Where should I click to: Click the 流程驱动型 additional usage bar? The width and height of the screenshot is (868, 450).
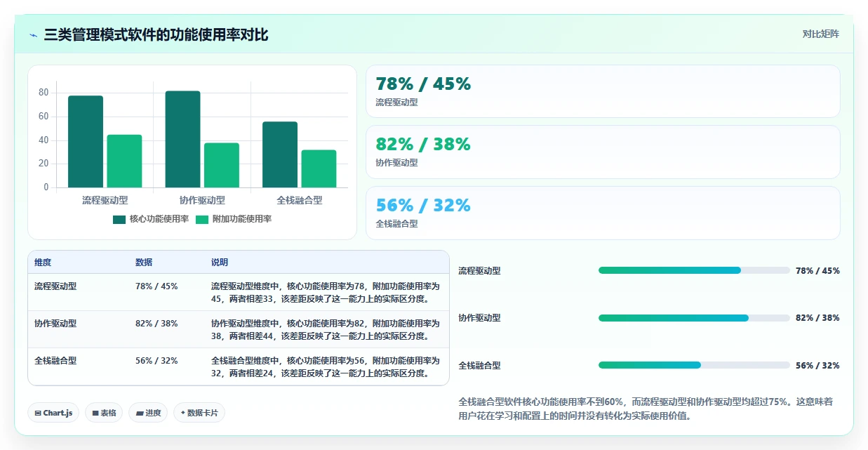[x=124, y=161]
